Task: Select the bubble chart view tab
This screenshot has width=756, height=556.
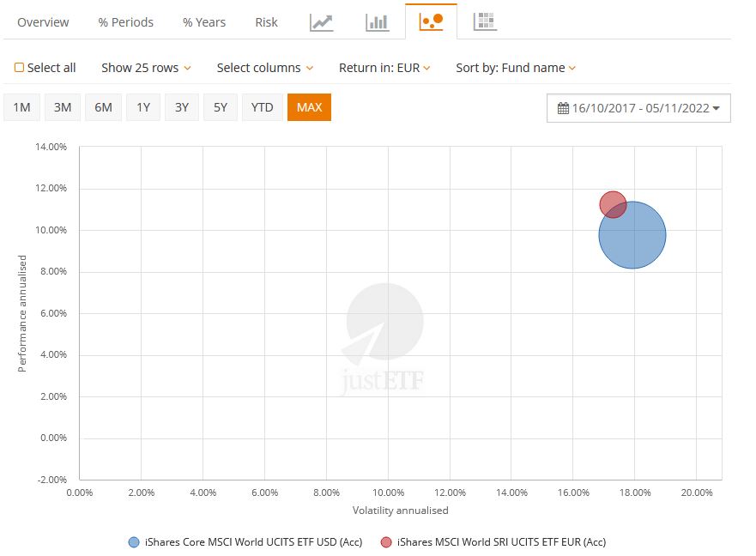Action: click(431, 21)
